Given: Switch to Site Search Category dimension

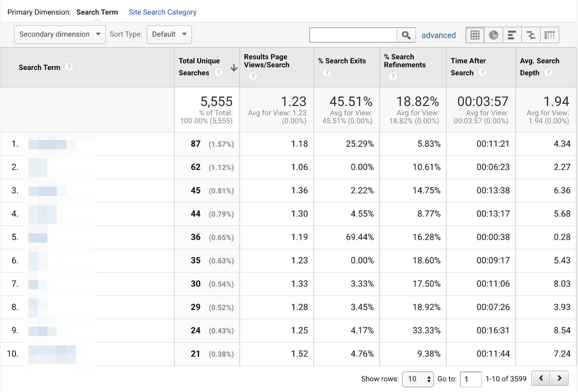Looking at the screenshot, I should (x=162, y=12).
